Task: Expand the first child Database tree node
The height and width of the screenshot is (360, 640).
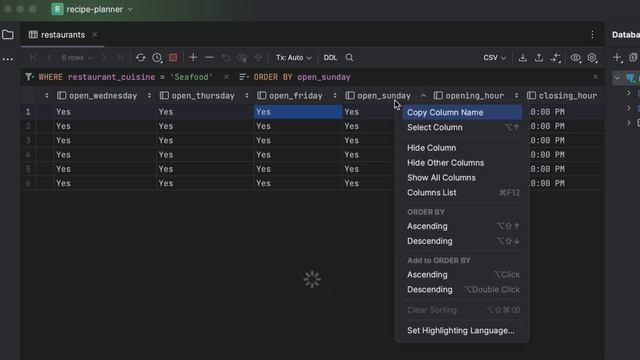Action: click(629, 93)
